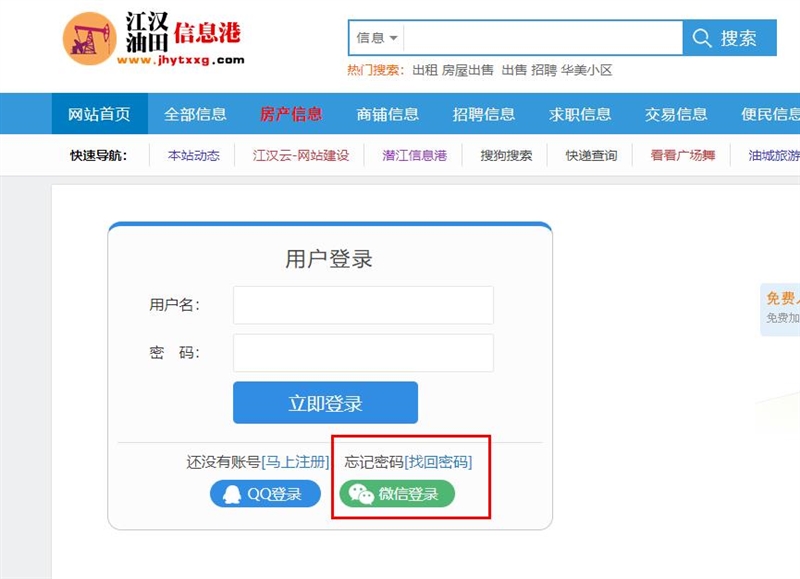Click the oil pump site logo

coord(89,39)
